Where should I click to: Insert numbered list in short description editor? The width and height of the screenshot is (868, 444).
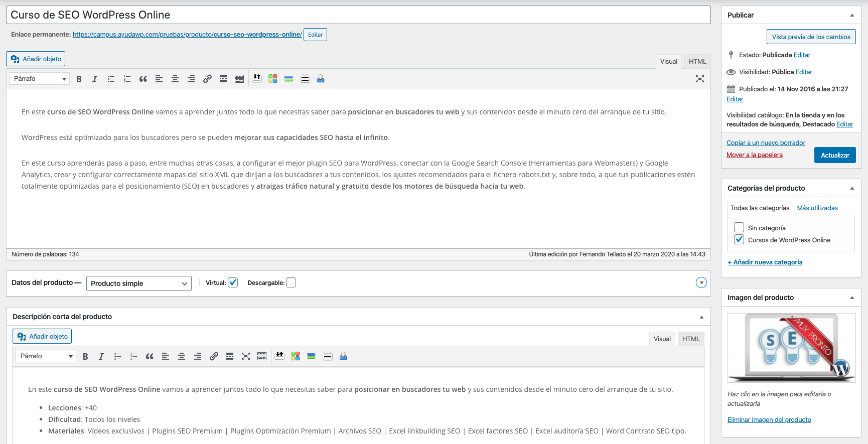(133, 356)
